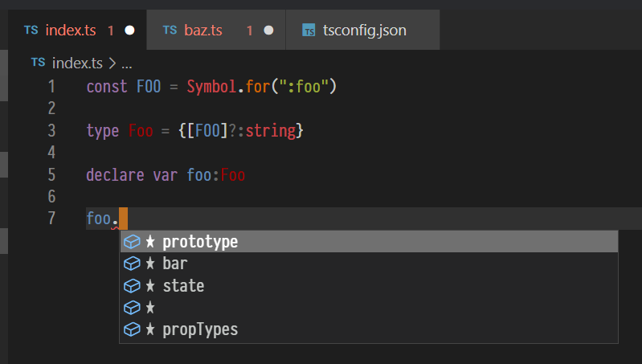The image size is (642, 364).
Task: Click the star icon beside bar
Action: (150, 263)
